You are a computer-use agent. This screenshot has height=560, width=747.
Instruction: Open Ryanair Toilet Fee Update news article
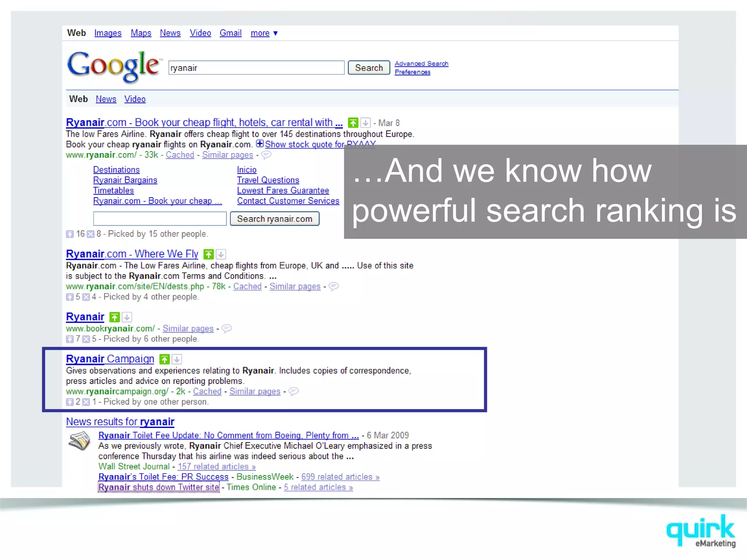coord(229,436)
